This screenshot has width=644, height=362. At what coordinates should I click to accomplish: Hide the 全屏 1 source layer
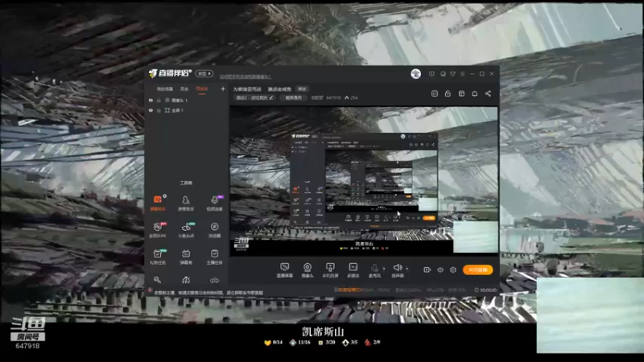[x=151, y=110]
